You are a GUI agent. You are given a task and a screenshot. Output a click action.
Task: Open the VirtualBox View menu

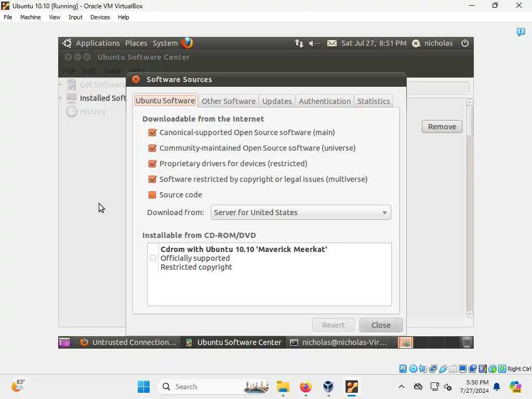[55, 17]
